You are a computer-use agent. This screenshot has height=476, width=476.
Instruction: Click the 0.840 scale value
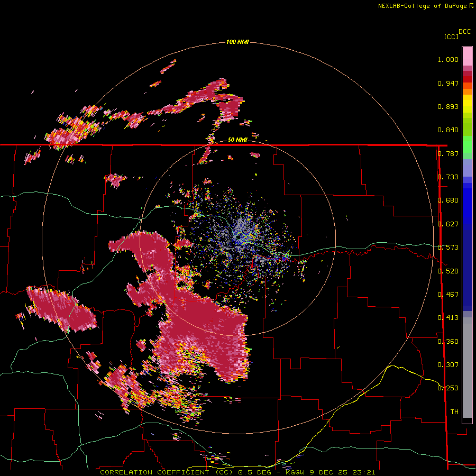click(x=448, y=130)
